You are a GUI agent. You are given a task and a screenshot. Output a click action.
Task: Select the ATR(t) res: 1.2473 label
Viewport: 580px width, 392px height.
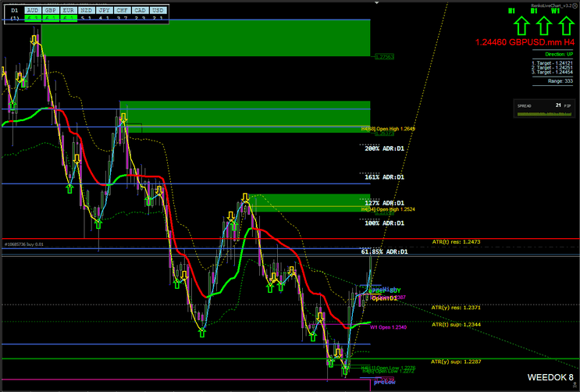tap(454, 242)
